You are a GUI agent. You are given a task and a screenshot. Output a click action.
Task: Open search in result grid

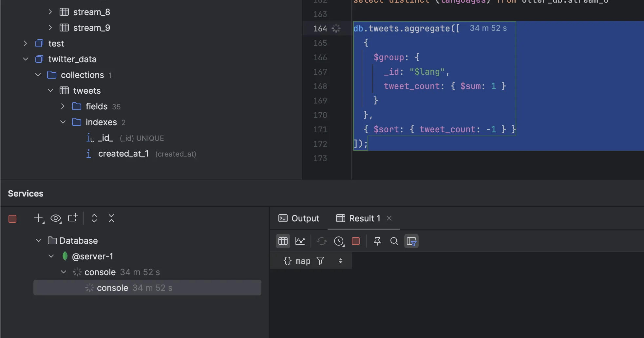(x=394, y=241)
